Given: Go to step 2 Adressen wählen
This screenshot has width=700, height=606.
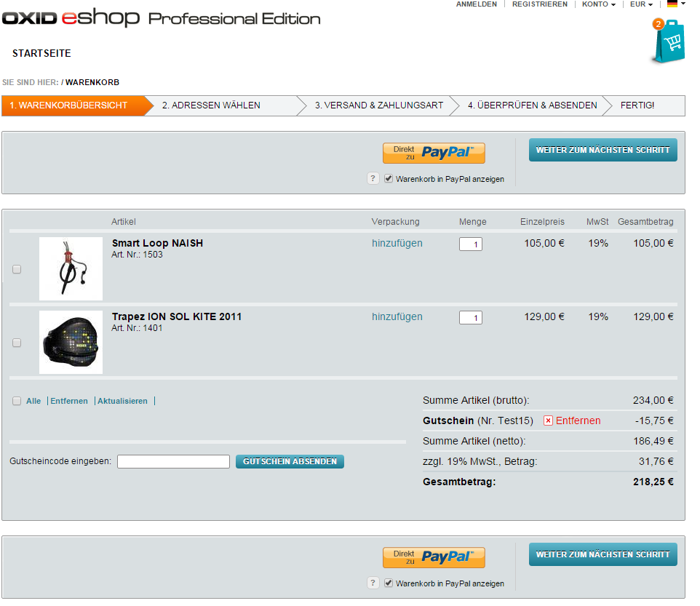Looking at the screenshot, I should pos(211,105).
